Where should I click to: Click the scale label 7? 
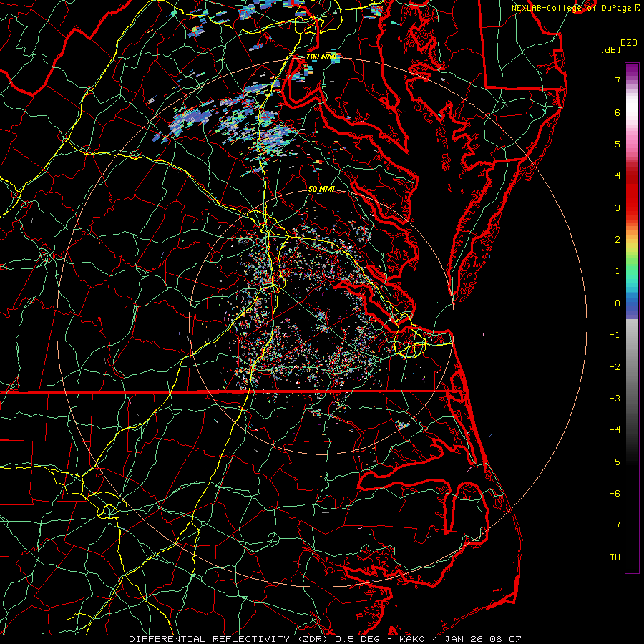[x=618, y=80]
